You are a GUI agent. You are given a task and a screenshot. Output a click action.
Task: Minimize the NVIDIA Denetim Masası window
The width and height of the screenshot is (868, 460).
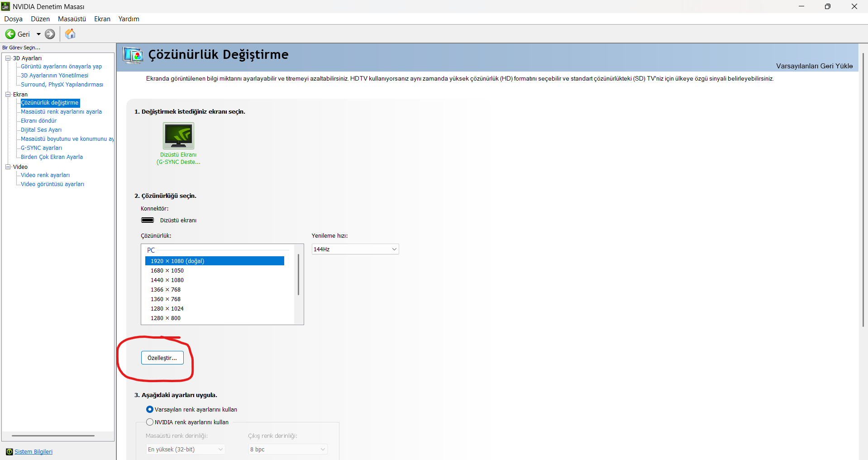[x=801, y=6]
